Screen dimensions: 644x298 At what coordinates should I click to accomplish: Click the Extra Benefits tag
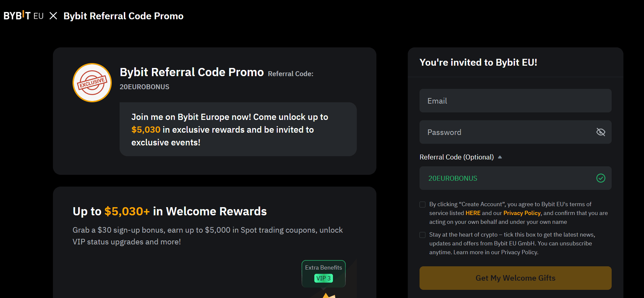click(323, 267)
